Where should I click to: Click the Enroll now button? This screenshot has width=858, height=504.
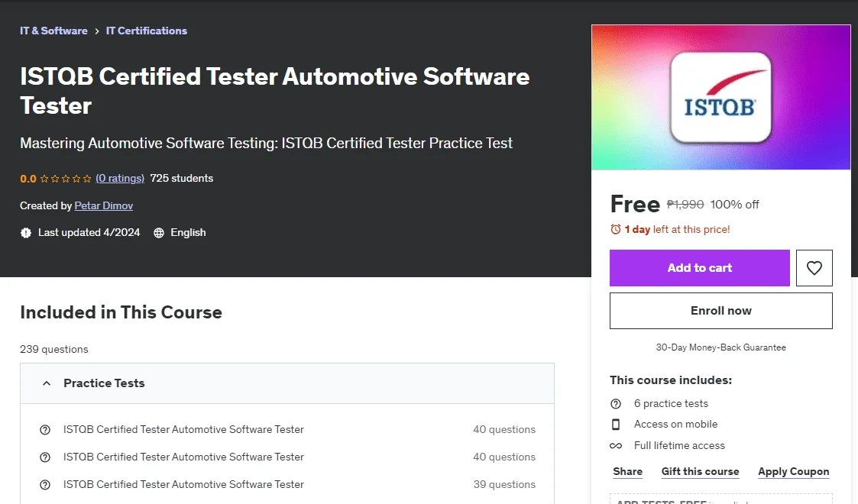(x=720, y=311)
